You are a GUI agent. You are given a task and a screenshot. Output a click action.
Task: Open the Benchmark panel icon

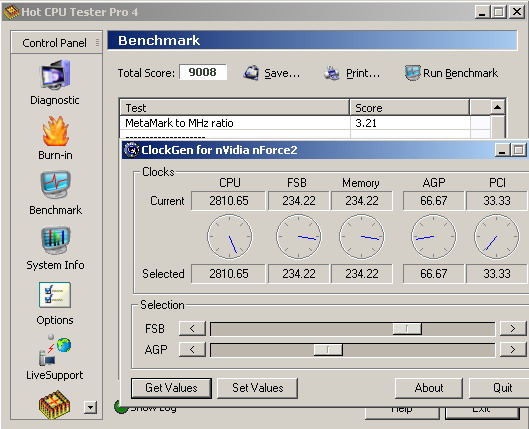(x=56, y=185)
